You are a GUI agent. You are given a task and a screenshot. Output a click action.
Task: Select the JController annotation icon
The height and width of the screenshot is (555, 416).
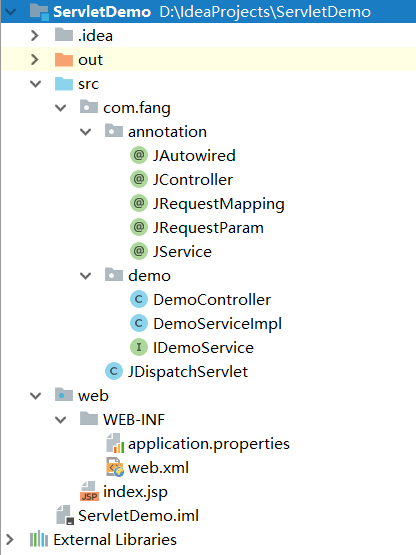coord(139,179)
